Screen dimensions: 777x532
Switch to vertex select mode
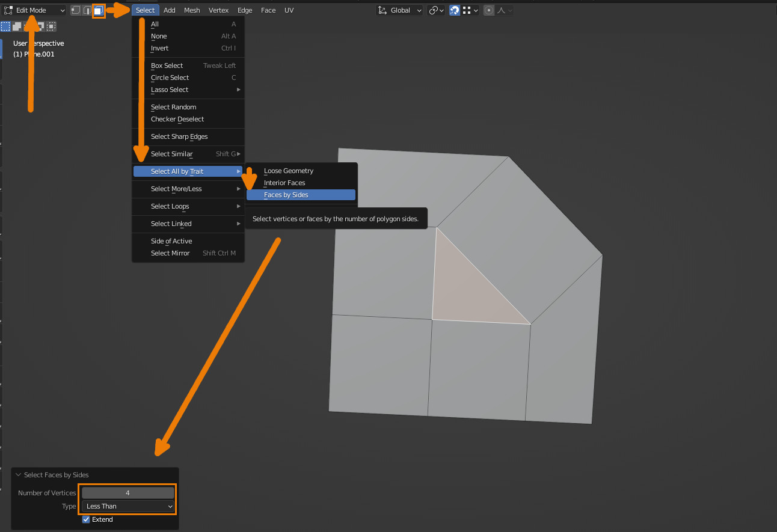pyautogui.click(x=76, y=10)
